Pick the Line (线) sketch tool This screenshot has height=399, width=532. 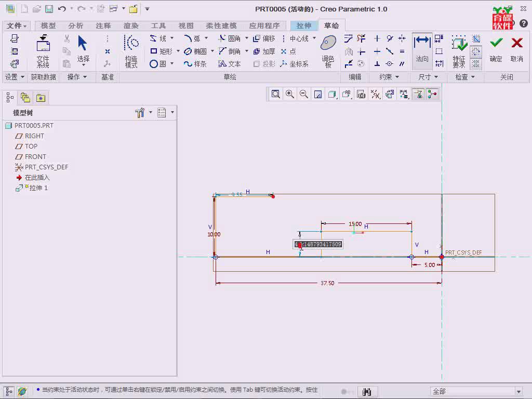tap(159, 38)
